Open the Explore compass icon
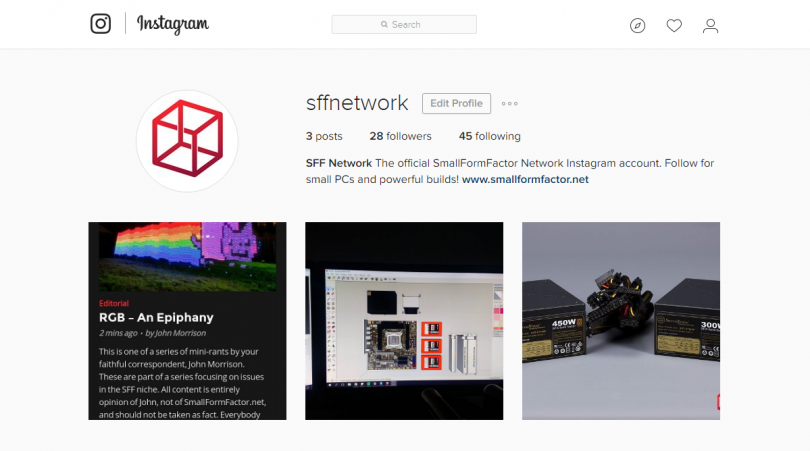The width and height of the screenshot is (810, 451). (x=637, y=25)
